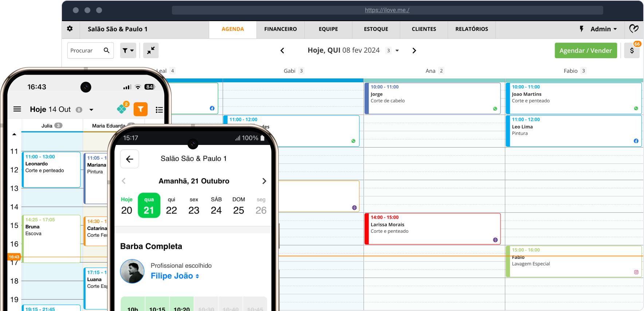Click the browser URL https://ilove.me./
644x311 pixels.
tap(387, 10)
